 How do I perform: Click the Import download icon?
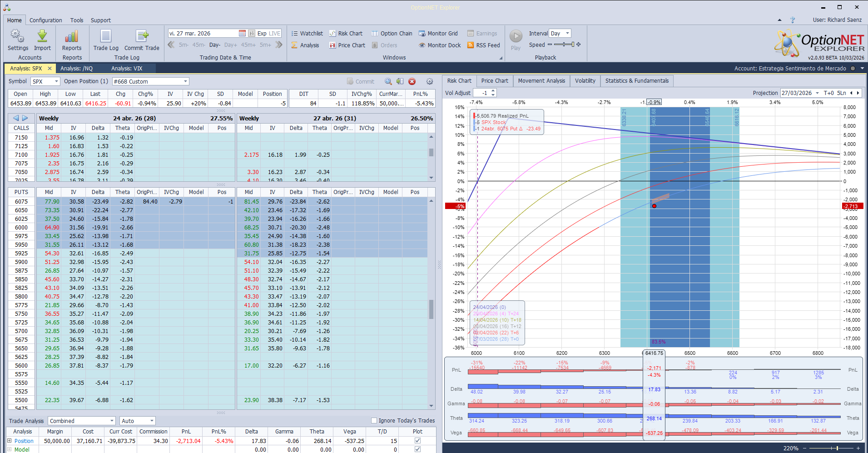(42, 36)
